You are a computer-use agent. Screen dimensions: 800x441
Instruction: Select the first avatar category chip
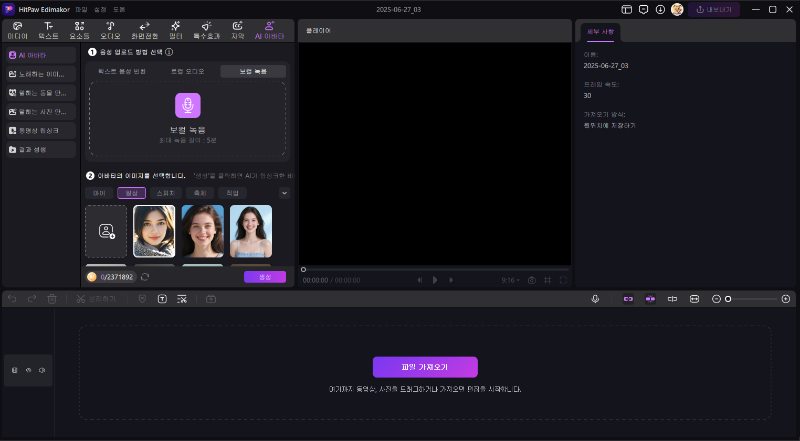point(99,193)
